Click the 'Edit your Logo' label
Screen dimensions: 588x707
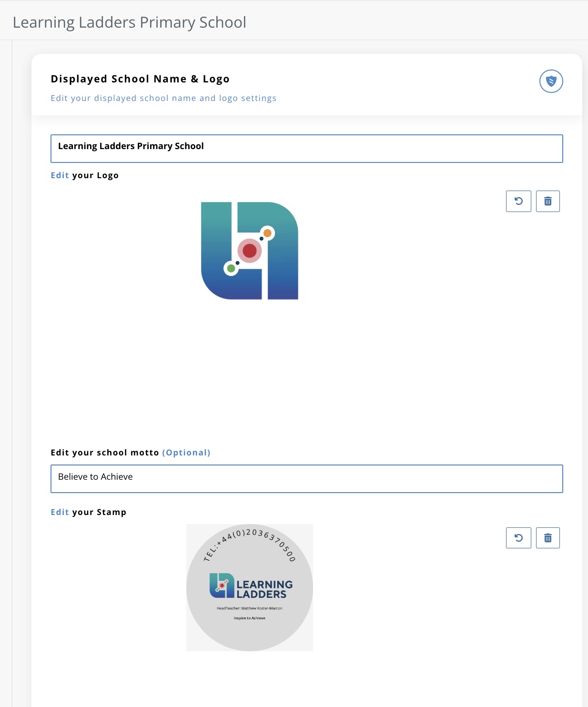85,175
